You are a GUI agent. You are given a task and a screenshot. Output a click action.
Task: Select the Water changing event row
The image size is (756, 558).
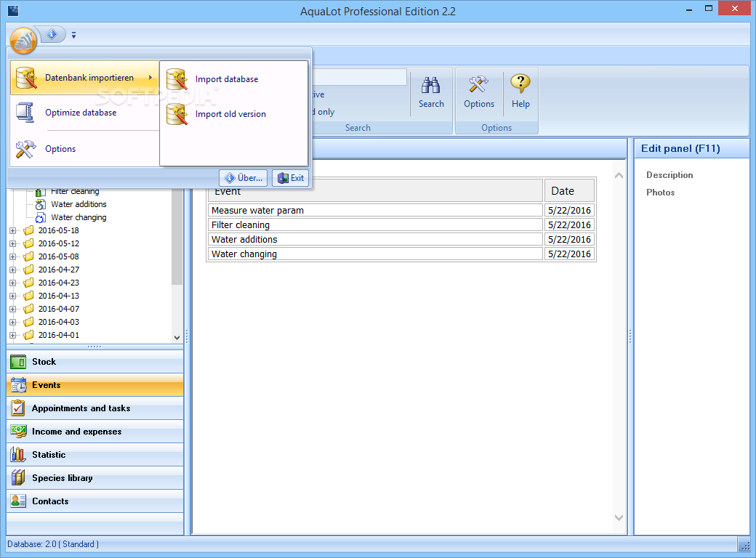[376, 254]
